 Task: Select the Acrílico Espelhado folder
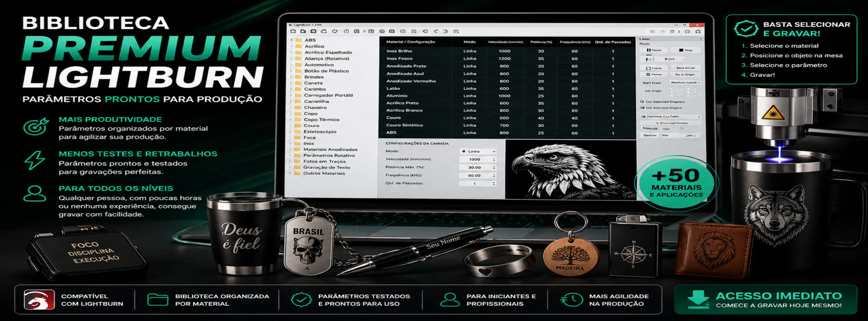[x=324, y=52]
